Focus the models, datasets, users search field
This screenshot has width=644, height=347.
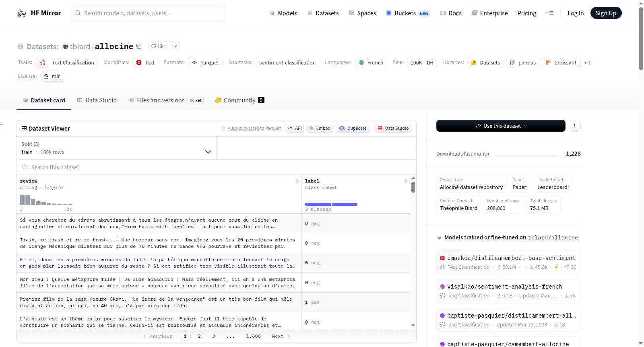tap(148, 13)
